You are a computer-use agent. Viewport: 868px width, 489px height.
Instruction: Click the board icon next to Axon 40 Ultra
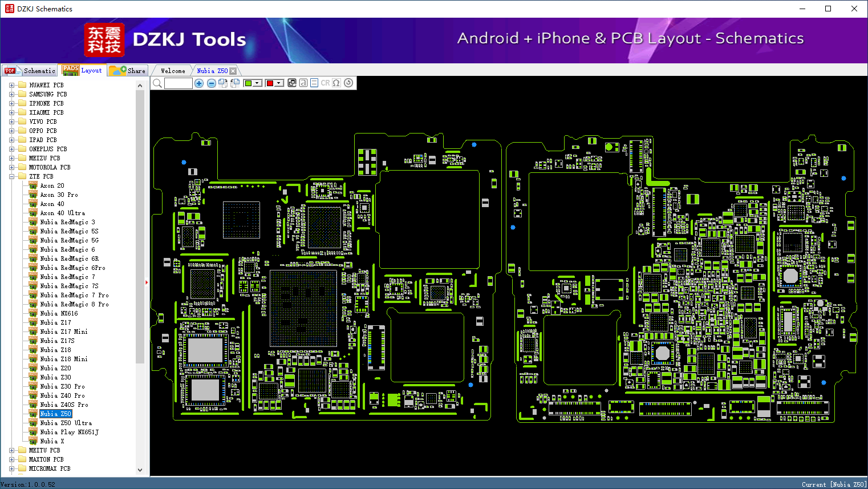point(33,213)
